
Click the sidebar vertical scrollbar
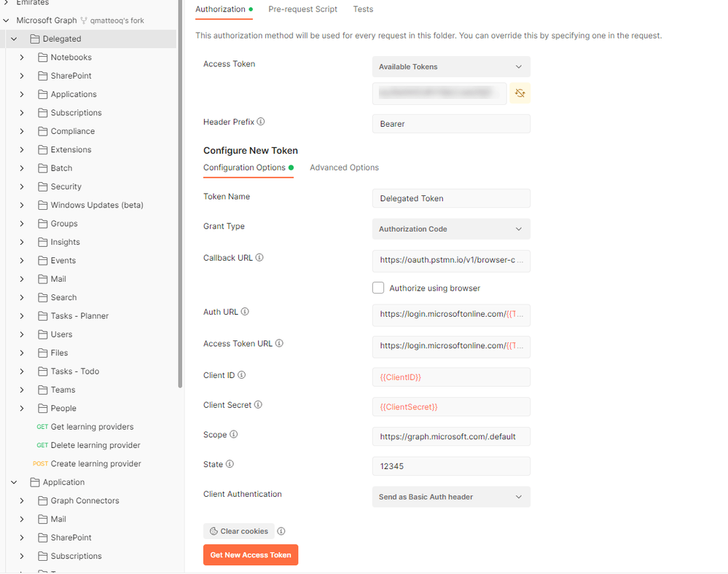pos(180,194)
